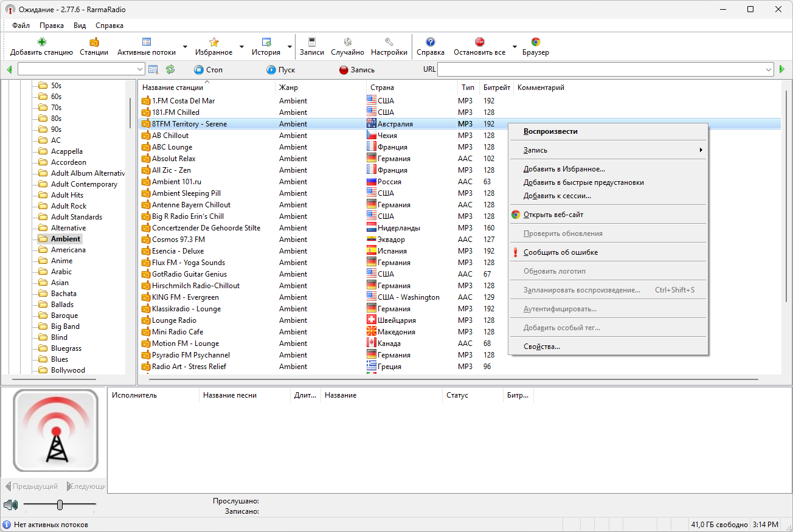
Task: Open the blue Справка help toolbar icon
Action: click(431, 42)
